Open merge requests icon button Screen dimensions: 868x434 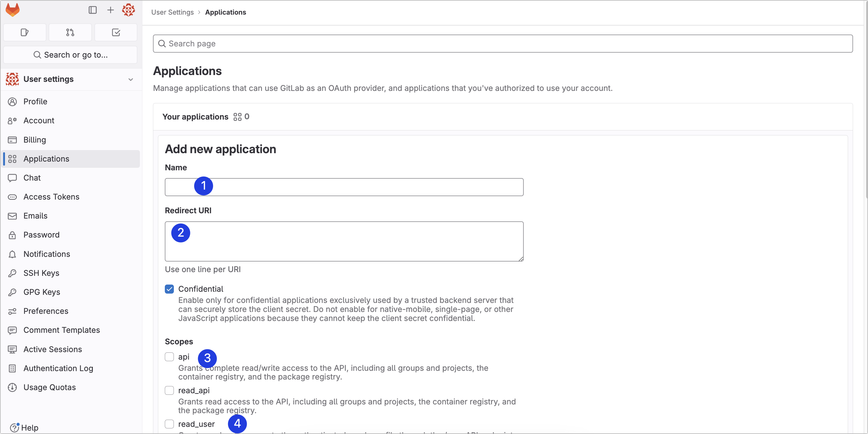click(70, 32)
